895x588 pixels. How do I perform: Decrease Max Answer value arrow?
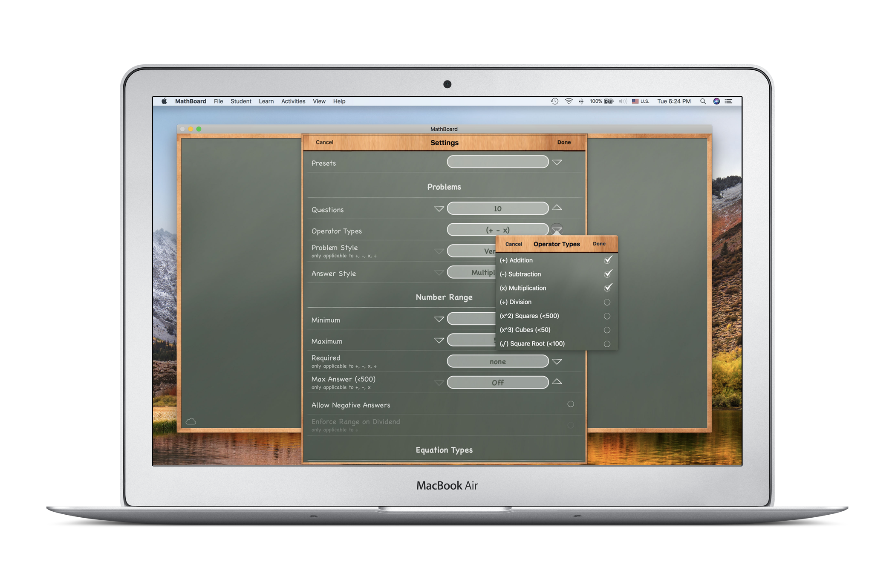tap(439, 383)
